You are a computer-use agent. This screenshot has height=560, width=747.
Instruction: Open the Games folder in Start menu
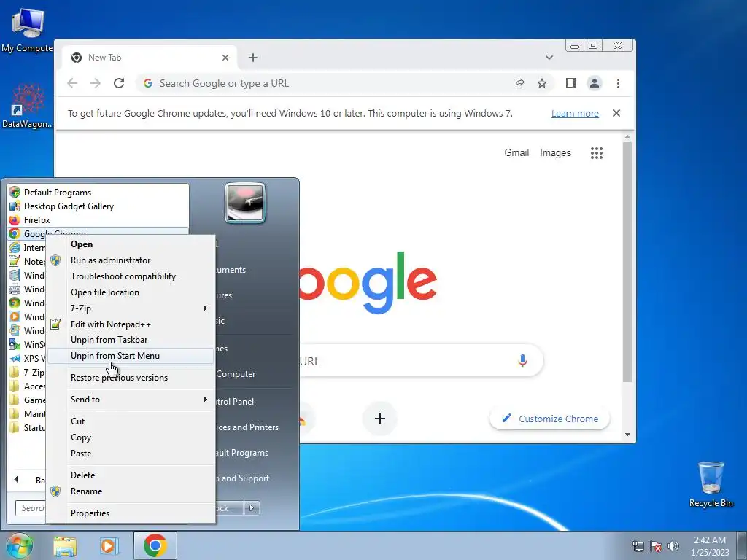(27, 400)
